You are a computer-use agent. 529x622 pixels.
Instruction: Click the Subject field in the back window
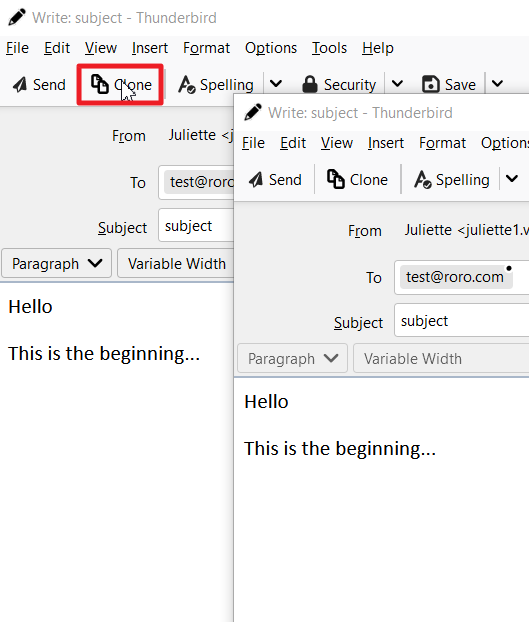pyautogui.click(x=196, y=225)
